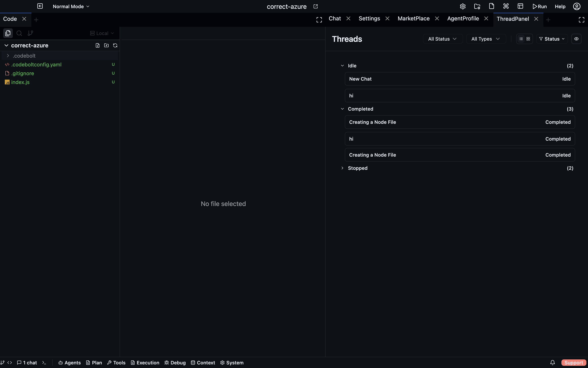Click the settings gear in top bar
This screenshot has width=588, height=368.
click(x=463, y=6)
